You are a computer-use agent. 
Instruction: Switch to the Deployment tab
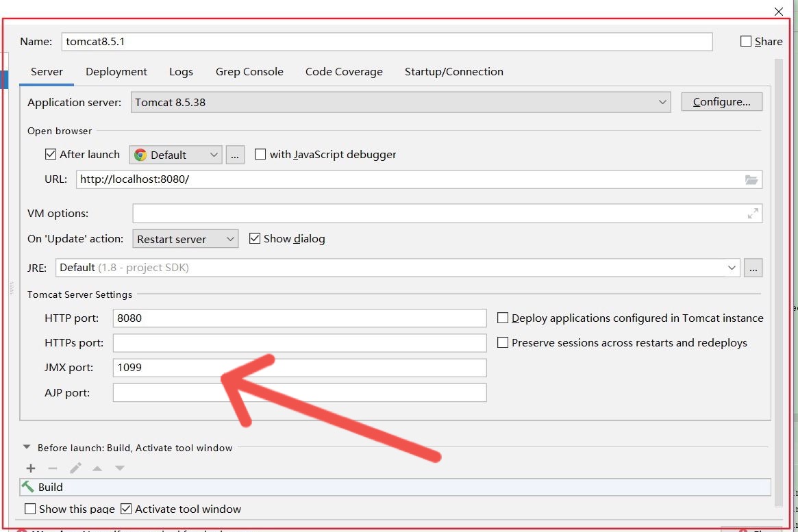coord(116,72)
